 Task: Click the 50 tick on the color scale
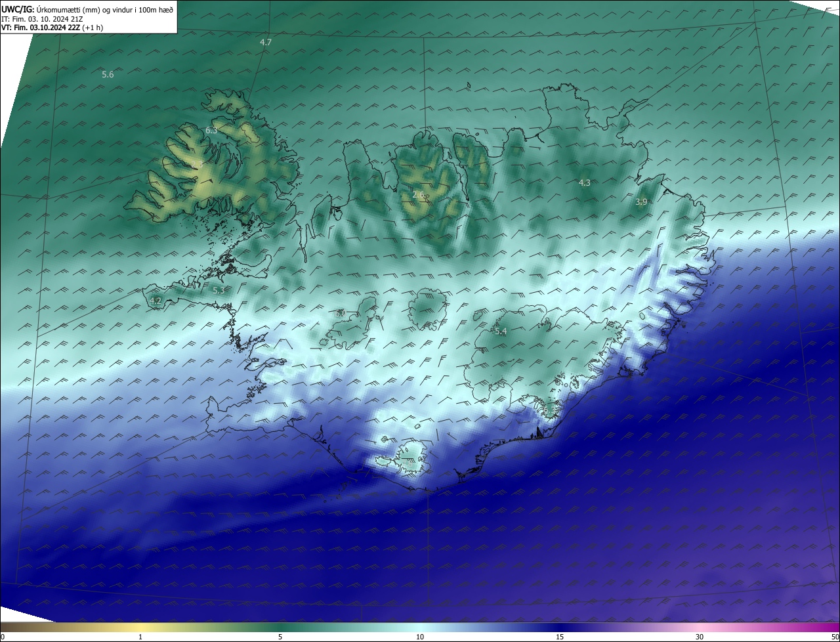835,637
